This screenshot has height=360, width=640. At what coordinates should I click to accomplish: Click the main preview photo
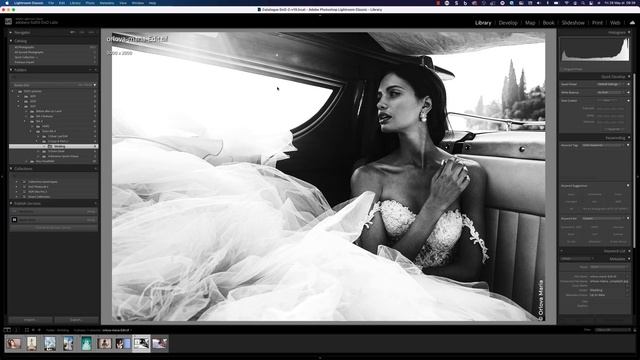coord(329,176)
